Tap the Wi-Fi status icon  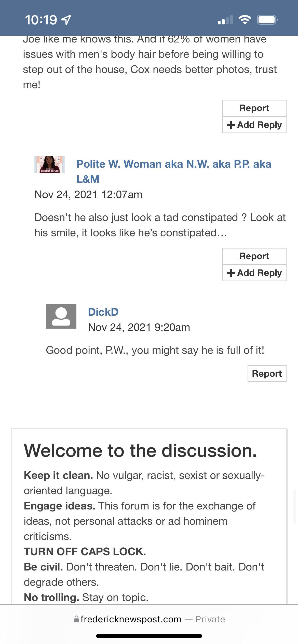245,20
